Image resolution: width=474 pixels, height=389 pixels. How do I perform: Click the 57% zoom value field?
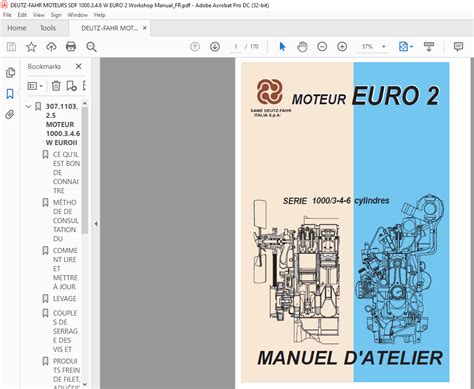tap(367, 47)
